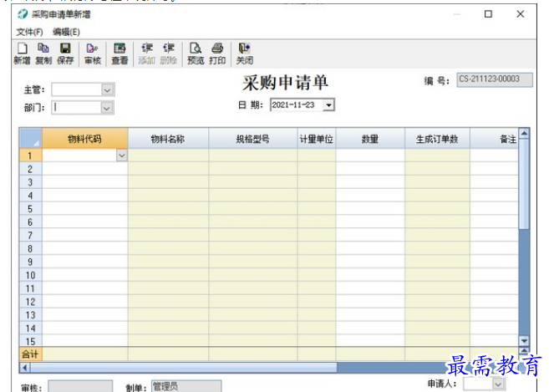Select row header 5
The width and height of the screenshot is (549, 392).
(x=30, y=209)
